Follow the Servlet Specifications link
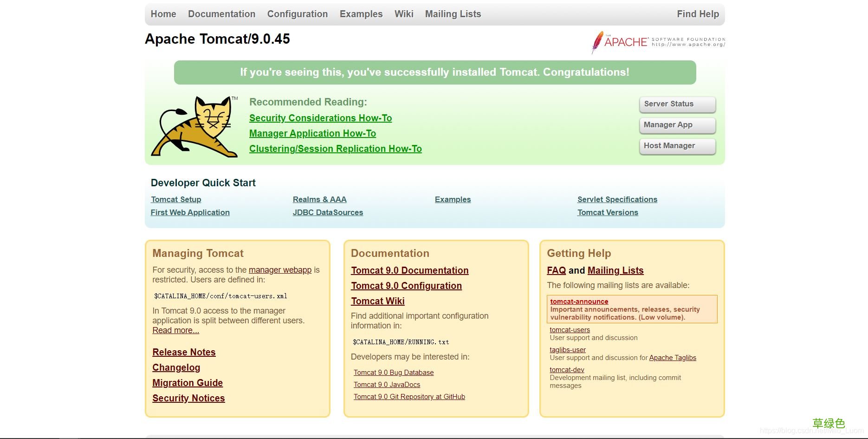 (617, 199)
